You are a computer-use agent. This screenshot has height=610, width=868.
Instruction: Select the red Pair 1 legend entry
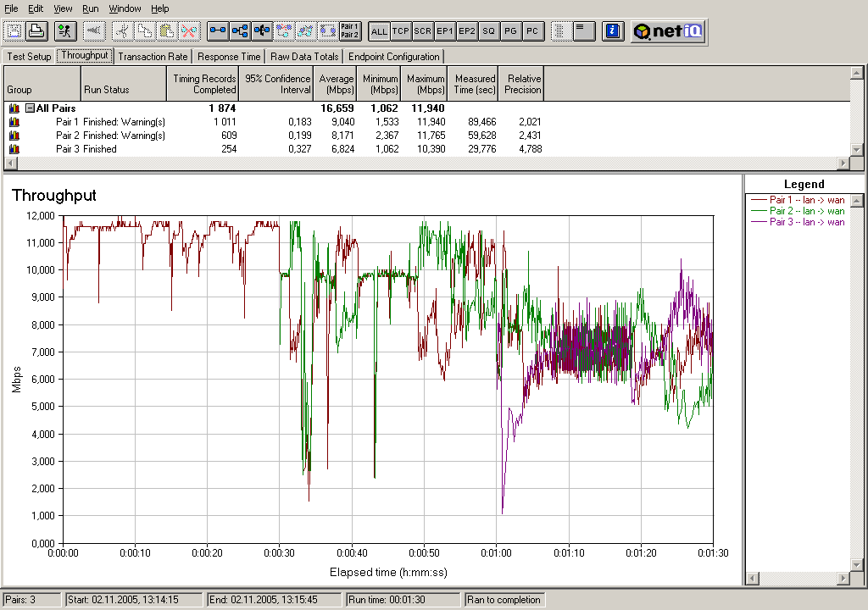pyautogui.click(x=798, y=200)
